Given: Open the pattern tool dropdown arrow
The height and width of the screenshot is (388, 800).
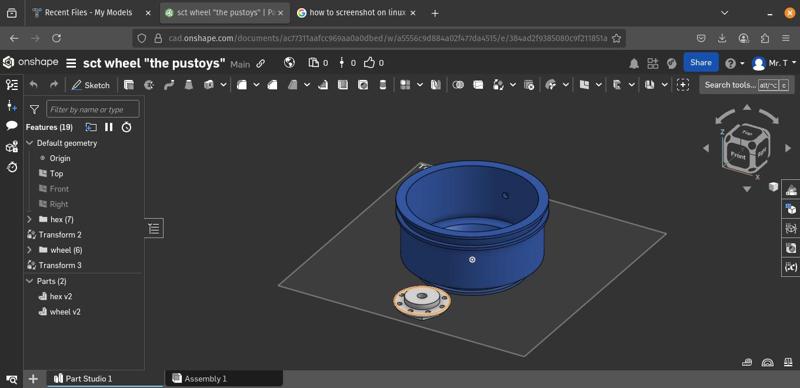Looking at the screenshot, I should click(419, 85).
